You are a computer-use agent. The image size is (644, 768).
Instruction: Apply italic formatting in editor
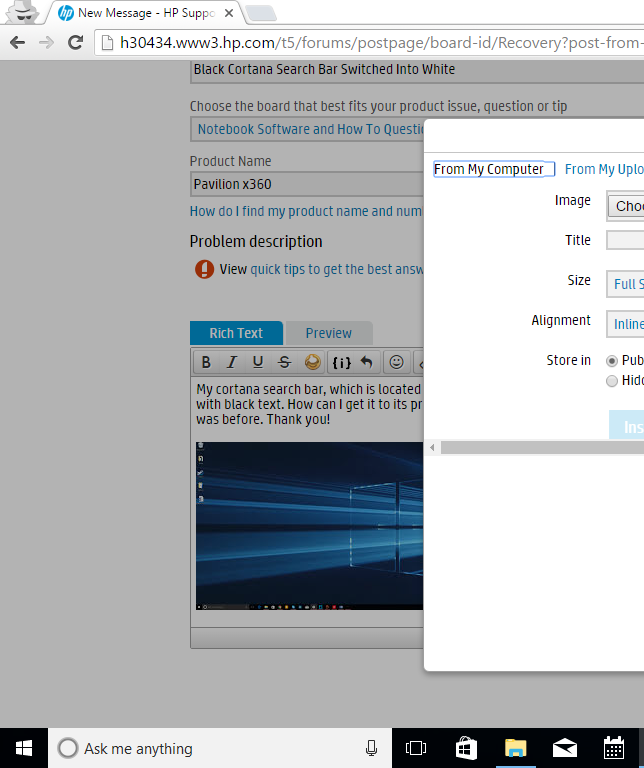point(232,362)
